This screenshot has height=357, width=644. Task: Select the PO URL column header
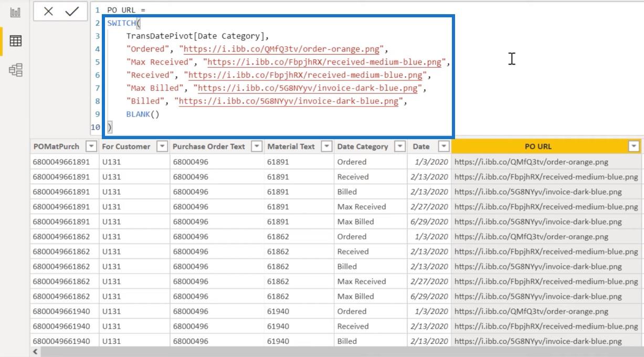(539, 146)
